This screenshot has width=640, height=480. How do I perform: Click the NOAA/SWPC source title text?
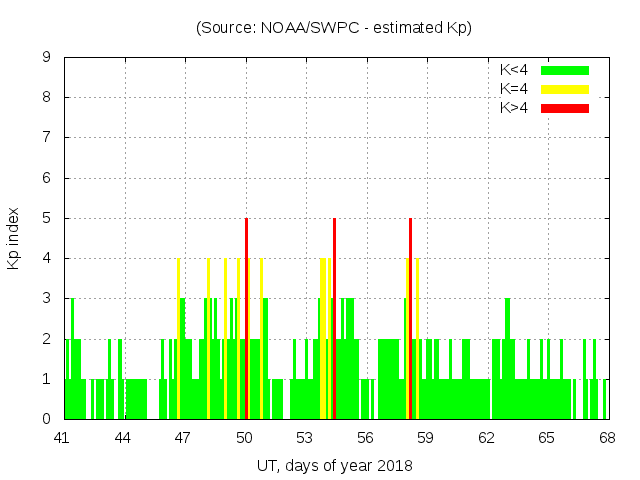point(334,28)
